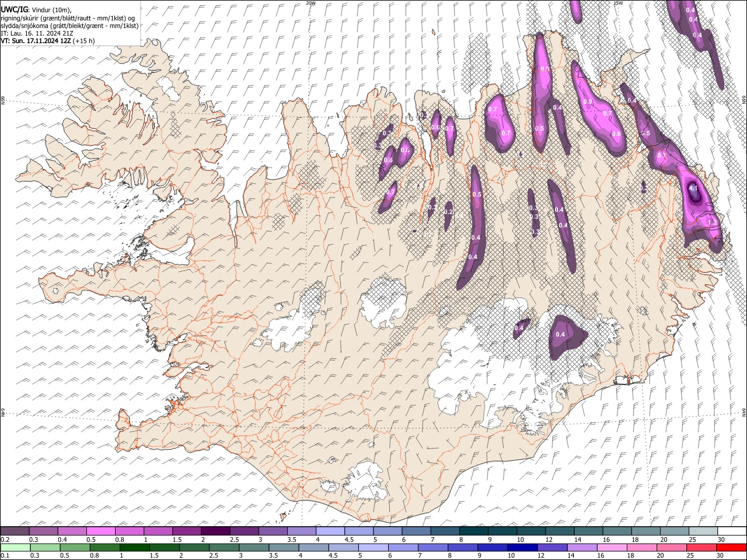Viewport: 747px width, 560px height.
Task: Click the snow scale swatch between 6 and 7
Action: click(416, 531)
